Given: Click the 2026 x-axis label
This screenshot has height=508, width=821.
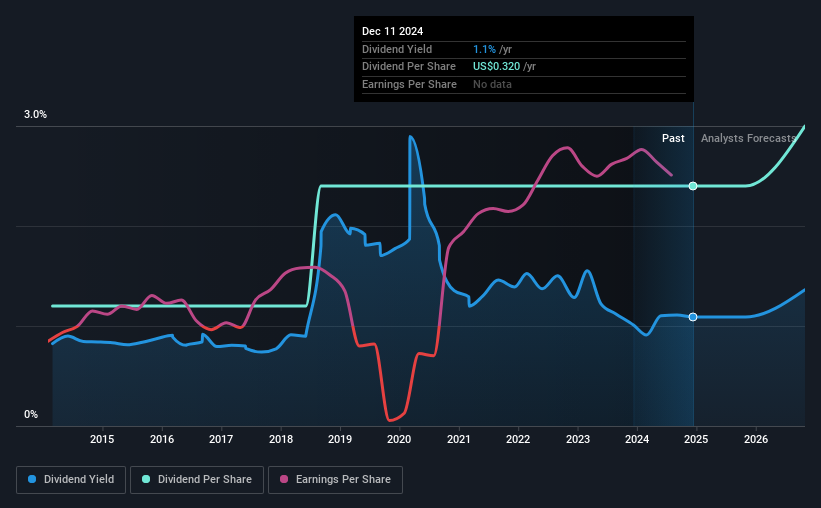Looking at the screenshot, I should click(756, 439).
